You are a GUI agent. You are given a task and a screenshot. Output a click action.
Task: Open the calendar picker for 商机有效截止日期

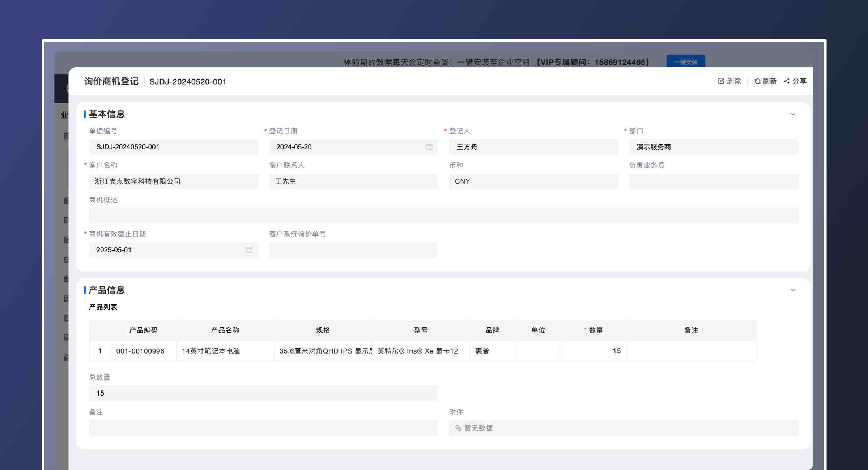coord(249,249)
